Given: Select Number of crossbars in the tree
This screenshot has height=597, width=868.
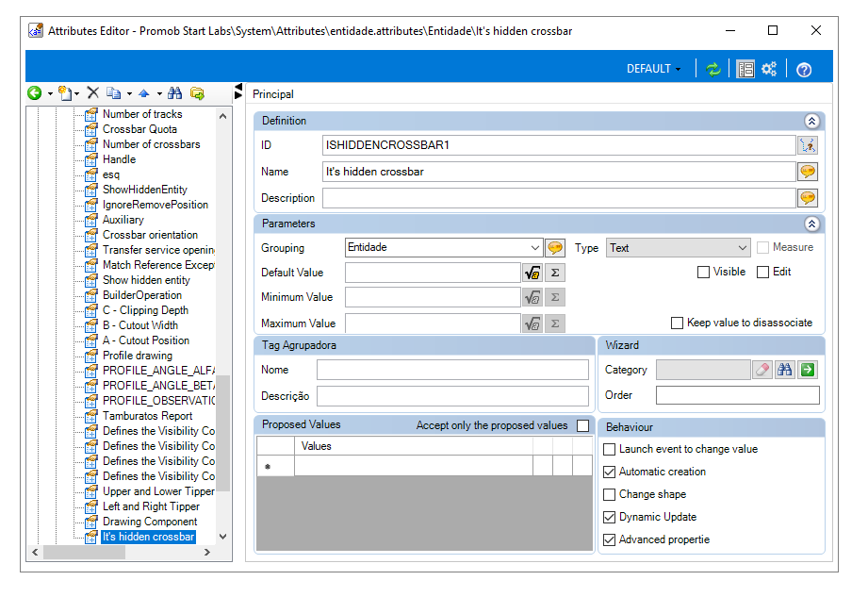Looking at the screenshot, I should click(151, 144).
